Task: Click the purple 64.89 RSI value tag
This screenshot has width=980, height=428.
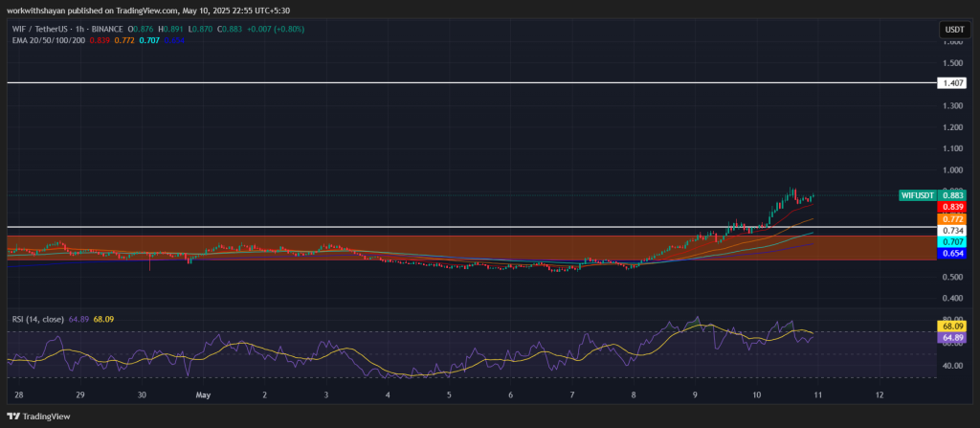Action: click(953, 338)
